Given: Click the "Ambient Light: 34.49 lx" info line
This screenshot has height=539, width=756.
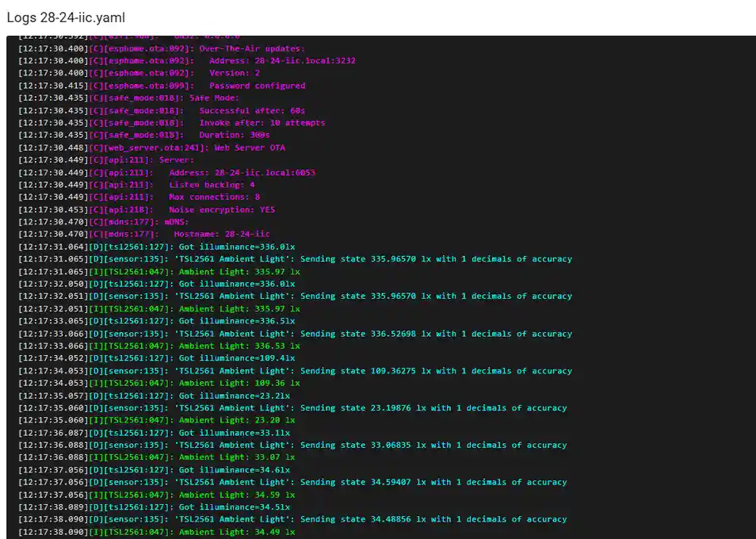Looking at the screenshot, I should click(236, 532).
